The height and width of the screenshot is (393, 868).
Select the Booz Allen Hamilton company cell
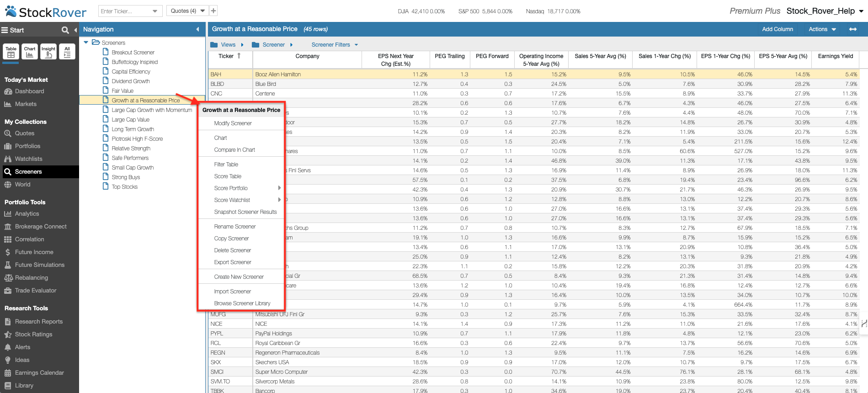click(x=307, y=74)
